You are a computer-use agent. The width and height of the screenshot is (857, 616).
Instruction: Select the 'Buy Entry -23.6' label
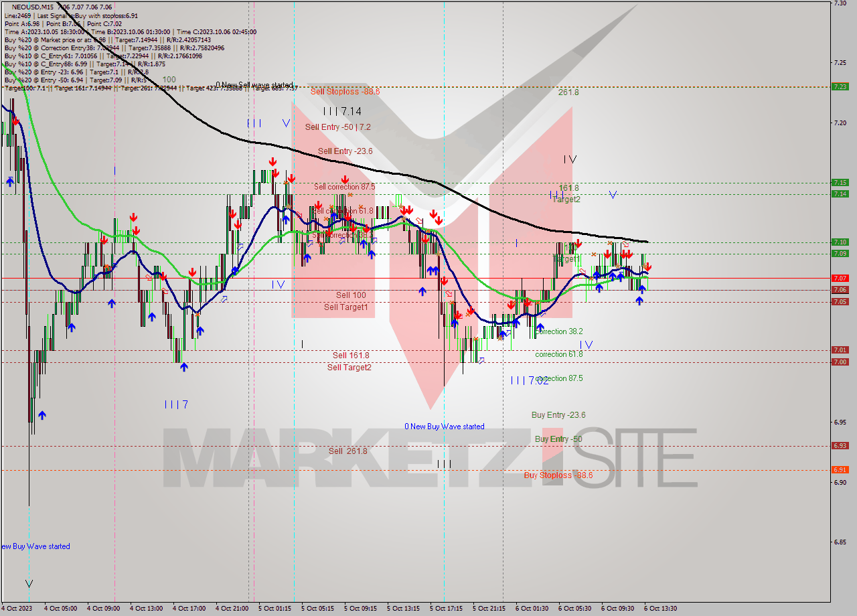click(558, 415)
